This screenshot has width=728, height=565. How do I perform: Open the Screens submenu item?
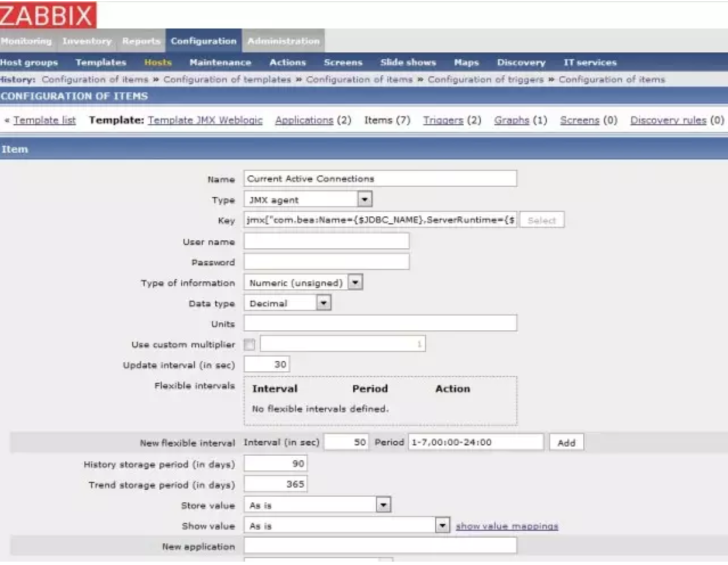pos(343,62)
